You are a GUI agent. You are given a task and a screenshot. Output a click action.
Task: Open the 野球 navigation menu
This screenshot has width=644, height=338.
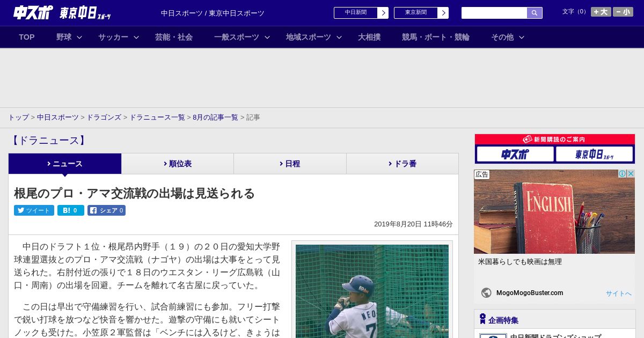pyautogui.click(x=64, y=37)
